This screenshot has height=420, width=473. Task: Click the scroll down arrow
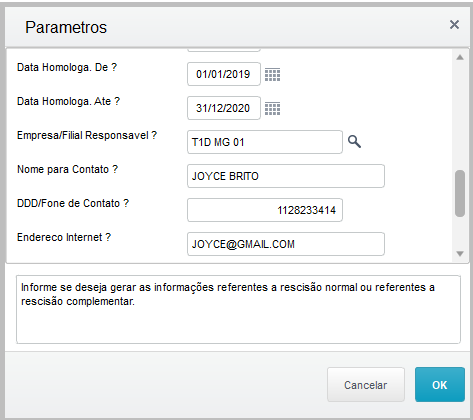[x=460, y=254]
